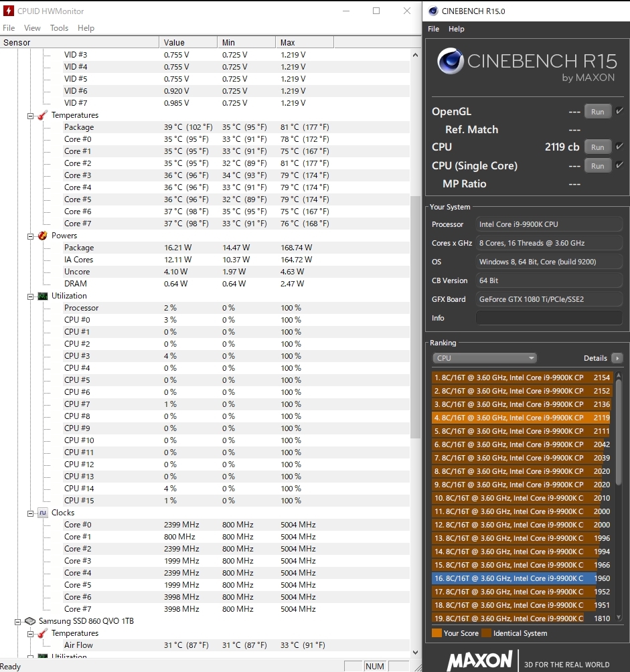Click the Temperatures thermometer icon under CPU
The width and height of the screenshot is (630, 672).
[42, 115]
